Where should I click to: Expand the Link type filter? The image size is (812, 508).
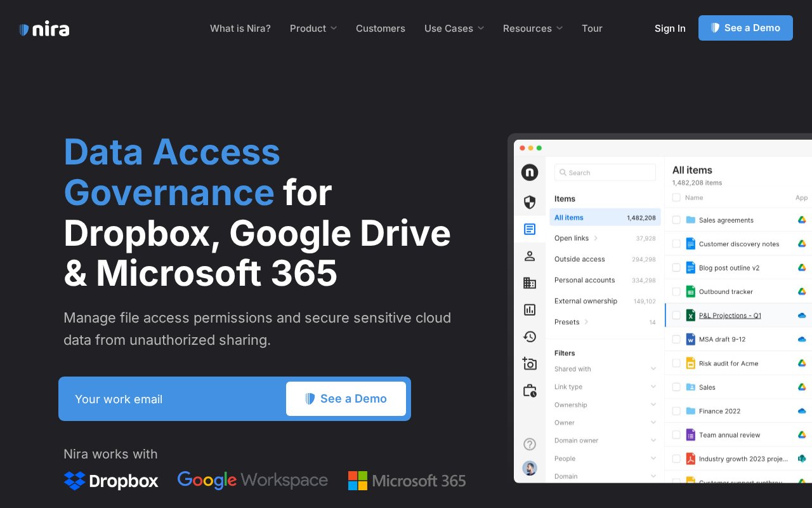point(605,387)
